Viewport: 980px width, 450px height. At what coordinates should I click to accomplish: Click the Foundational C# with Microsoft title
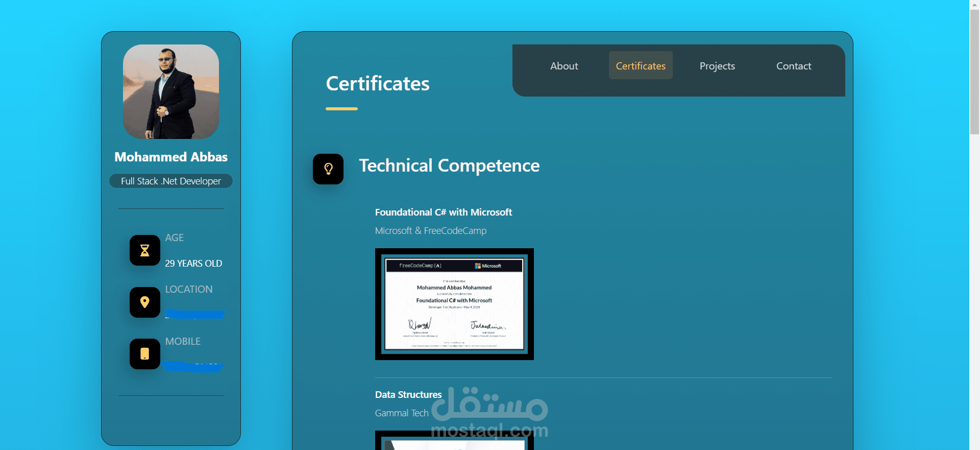pyautogui.click(x=444, y=212)
